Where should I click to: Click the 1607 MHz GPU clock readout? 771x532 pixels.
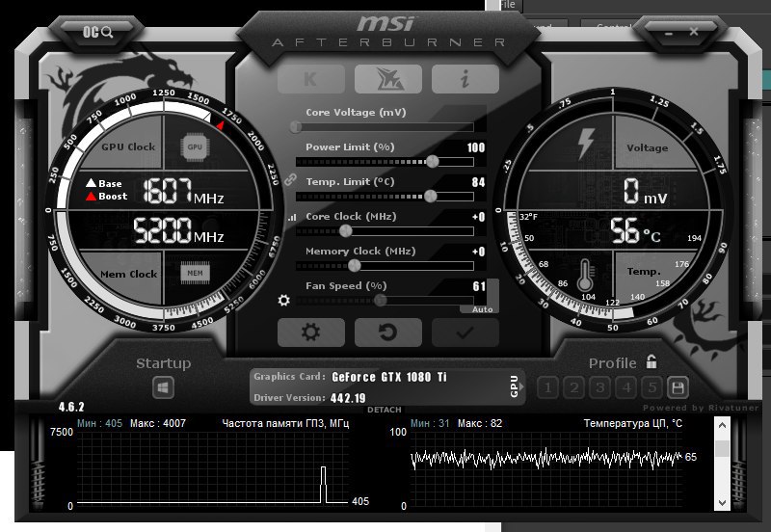(183, 191)
